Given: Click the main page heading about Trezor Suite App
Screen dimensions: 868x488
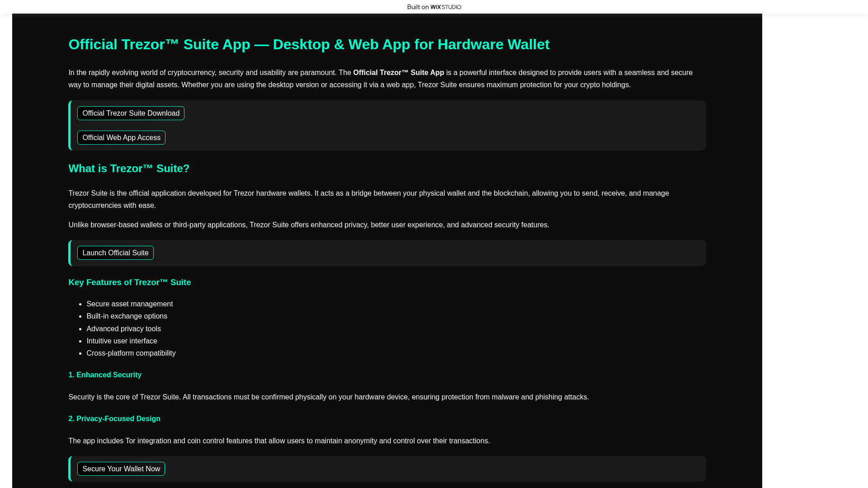Looking at the screenshot, I should click(x=309, y=44).
